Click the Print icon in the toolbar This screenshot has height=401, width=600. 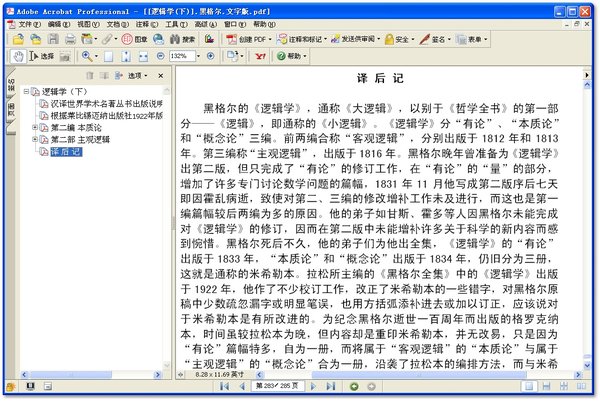coord(70,39)
